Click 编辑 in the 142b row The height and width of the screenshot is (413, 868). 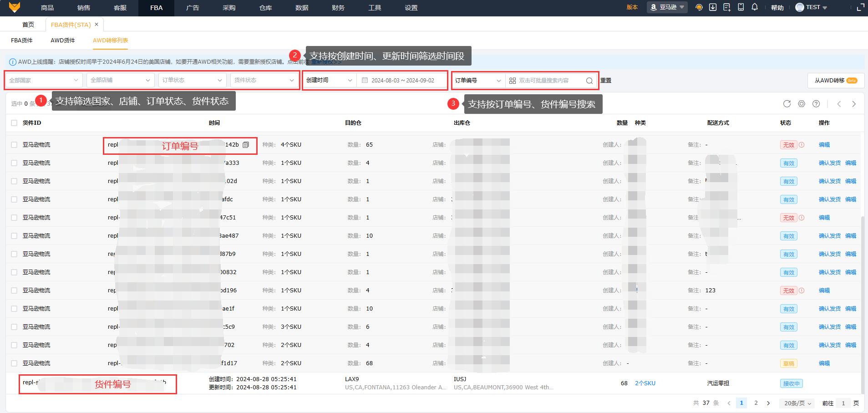pyautogui.click(x=824, y=145)
